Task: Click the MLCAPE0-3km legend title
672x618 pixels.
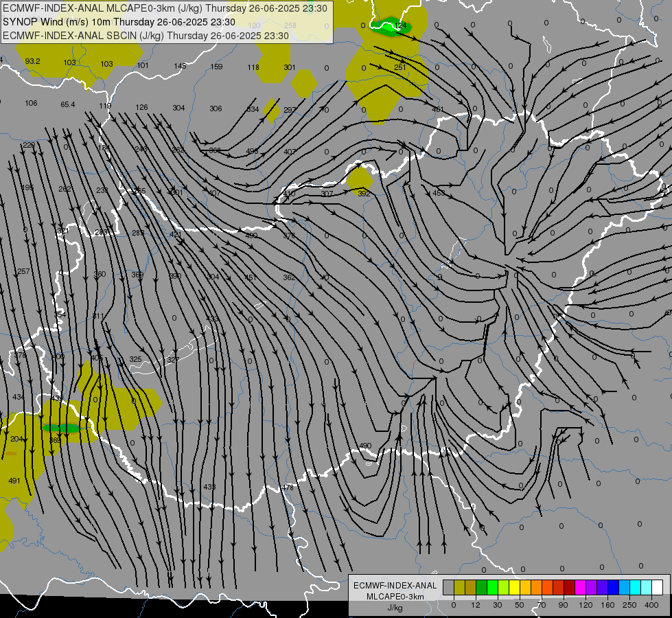Action: pos(395,597)
